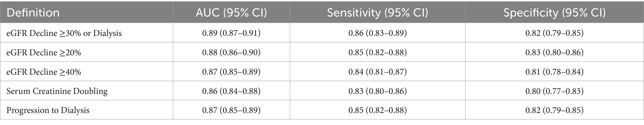Select the Specificity (95% CI) header
The width and height of the screenshot is (644, 125).
pos(554,13)
